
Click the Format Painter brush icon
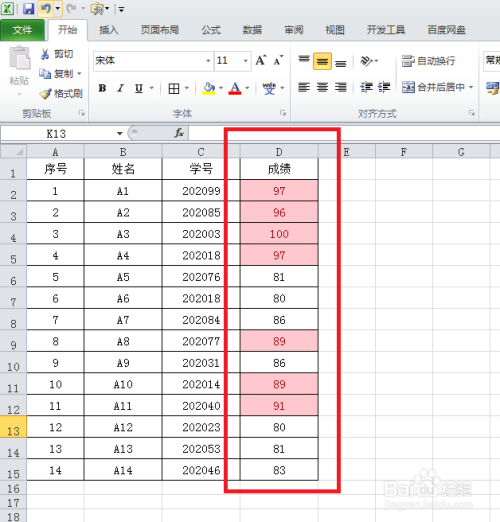(45, 94)
